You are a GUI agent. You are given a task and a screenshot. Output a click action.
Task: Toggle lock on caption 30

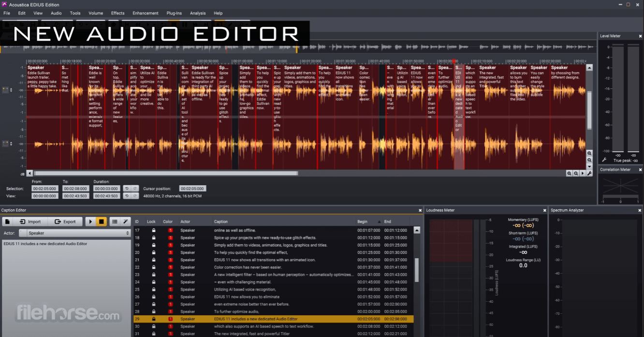pos(154,326)
